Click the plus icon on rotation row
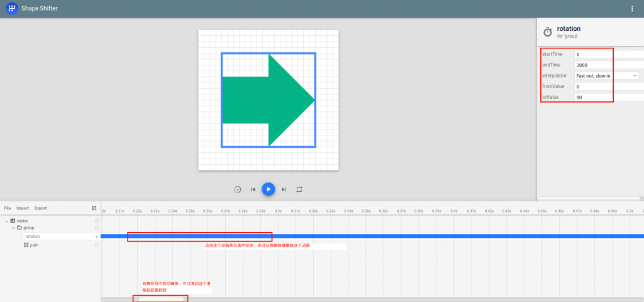Image resolution: width=644 pixels, height=302 pixels. 96,237
